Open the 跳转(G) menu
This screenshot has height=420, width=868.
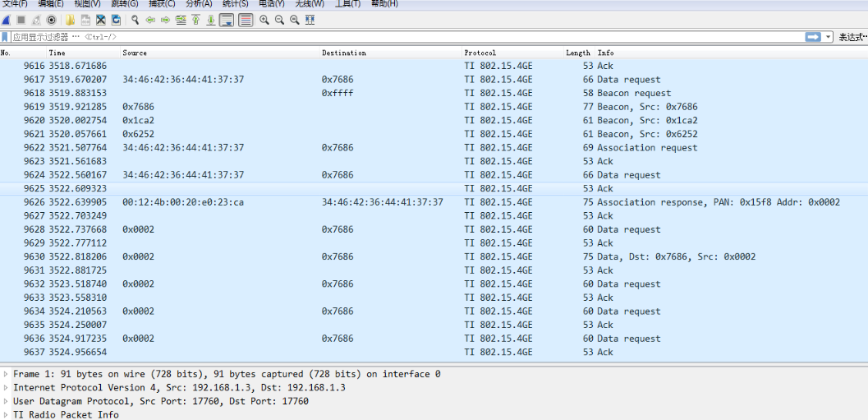pos(125,4)
